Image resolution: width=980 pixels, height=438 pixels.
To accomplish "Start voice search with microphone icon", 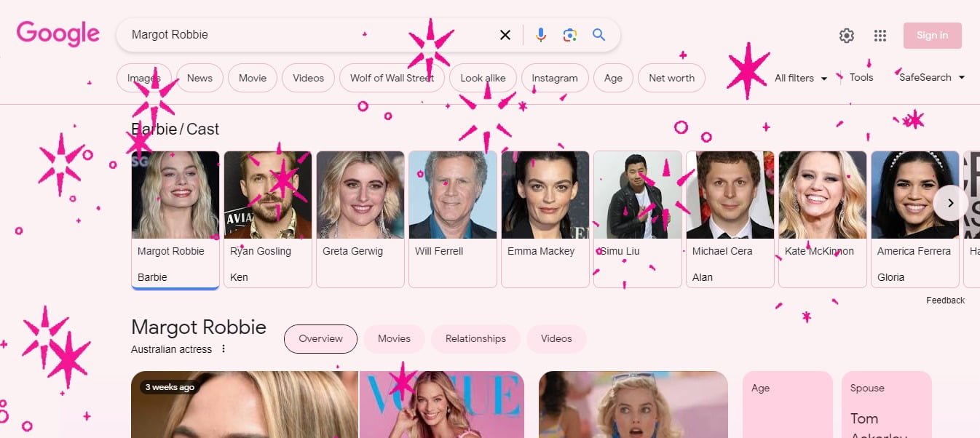I will pos(540,35).
